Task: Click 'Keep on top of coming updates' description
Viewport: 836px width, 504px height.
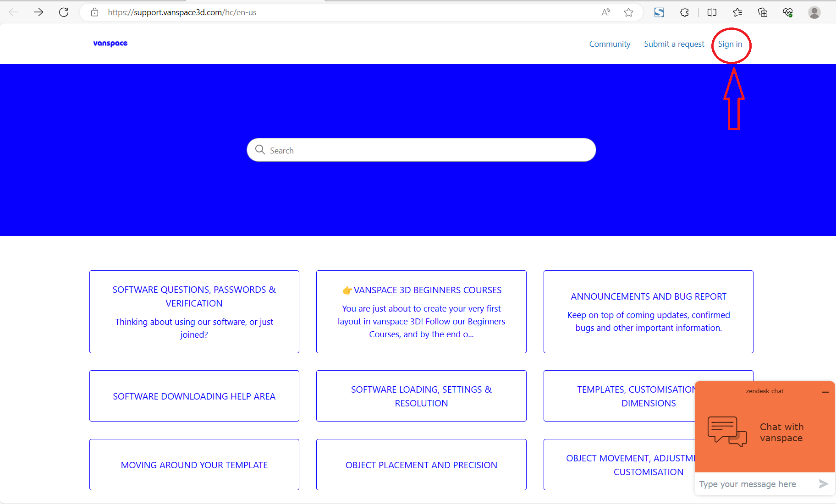Action: [649, 321]
